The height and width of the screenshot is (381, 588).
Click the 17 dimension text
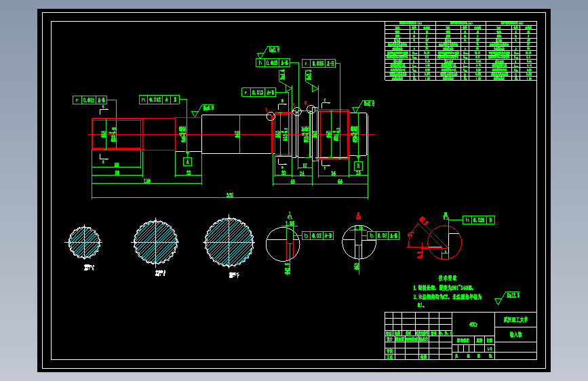305,165
